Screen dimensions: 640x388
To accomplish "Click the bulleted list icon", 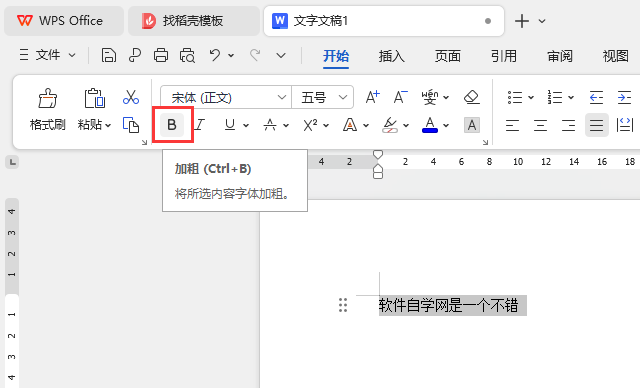I will coord(515,98).
